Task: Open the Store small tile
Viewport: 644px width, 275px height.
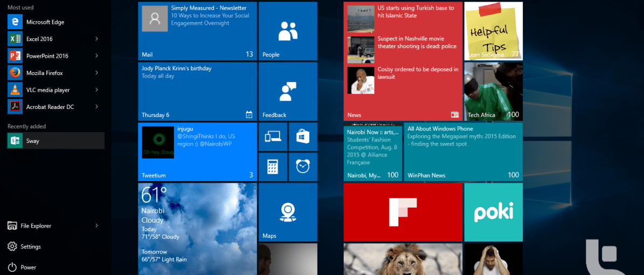Action: [303, 136]
